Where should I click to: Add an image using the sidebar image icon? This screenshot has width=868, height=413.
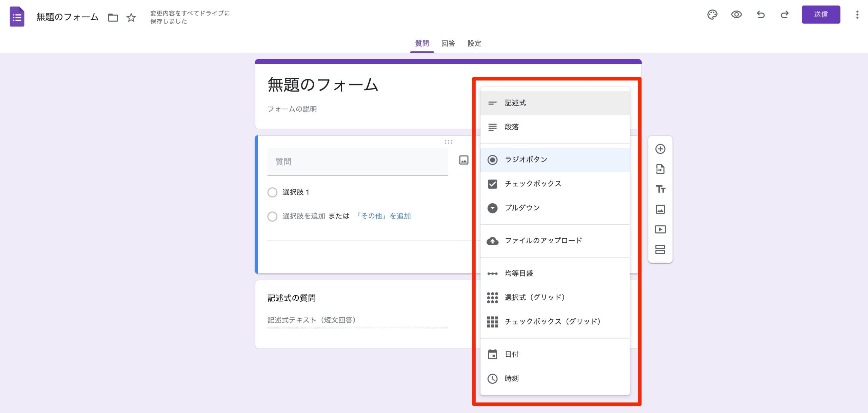pos(660,210)
